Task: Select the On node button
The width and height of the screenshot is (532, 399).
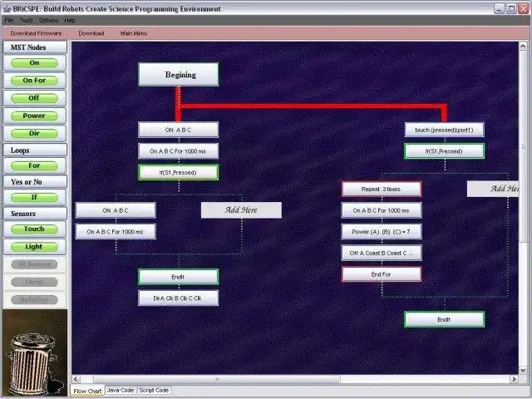Action: tap(34, 63)
